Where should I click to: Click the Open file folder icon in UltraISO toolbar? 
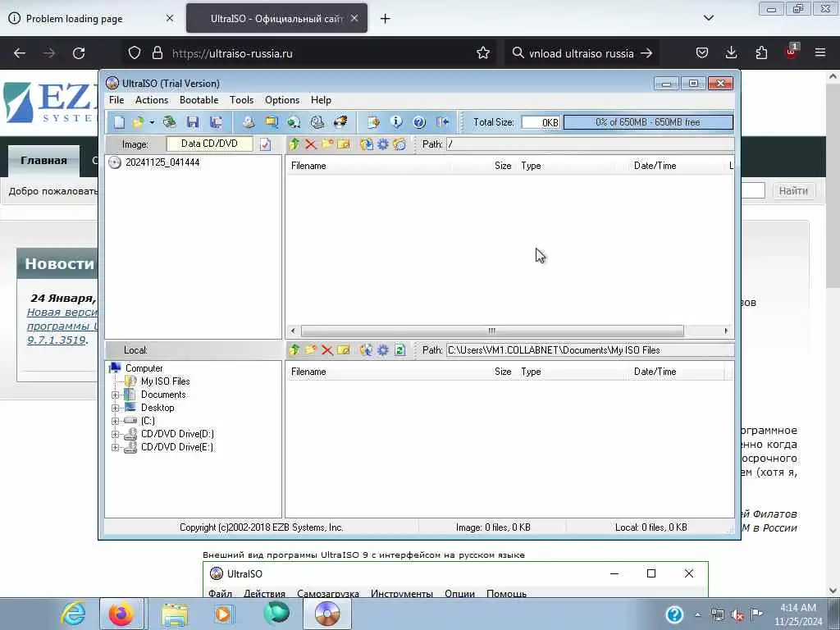pyautogui.click(x=138, y=122)
